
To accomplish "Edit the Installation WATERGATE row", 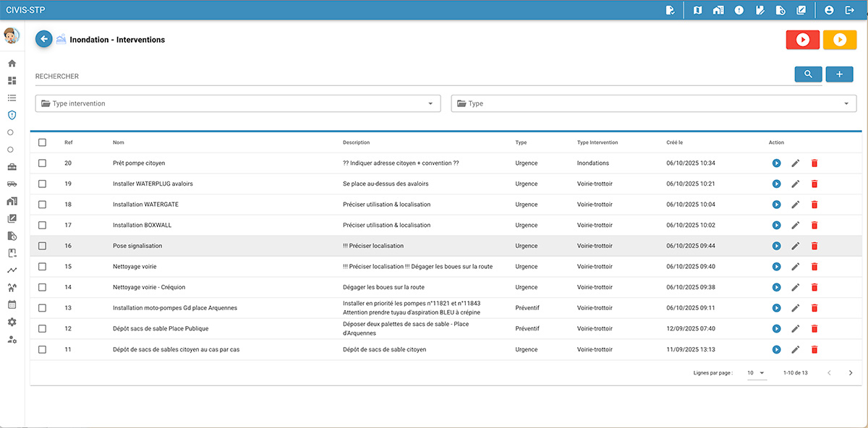I will [795, 205].
